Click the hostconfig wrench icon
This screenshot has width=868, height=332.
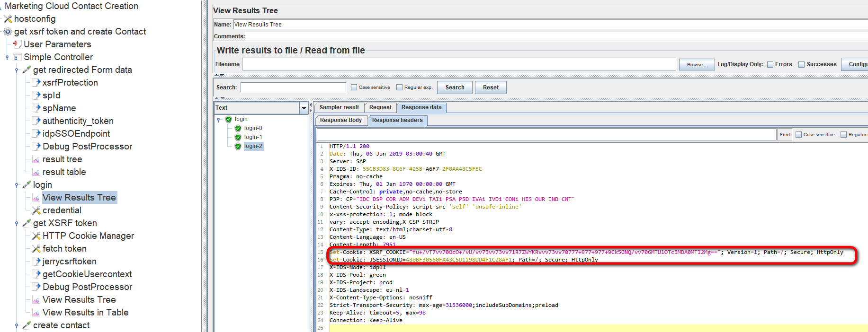pyautogui.click(x=8, y=19)
